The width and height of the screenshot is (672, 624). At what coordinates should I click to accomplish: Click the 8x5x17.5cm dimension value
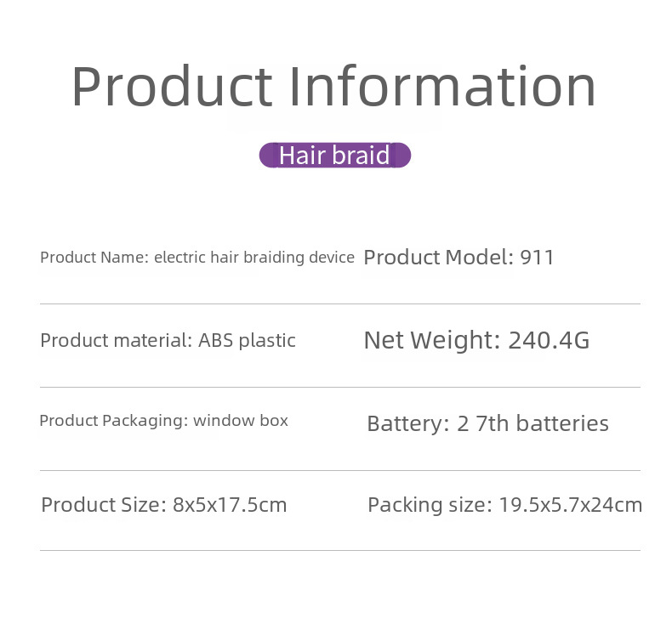(230, 505)
